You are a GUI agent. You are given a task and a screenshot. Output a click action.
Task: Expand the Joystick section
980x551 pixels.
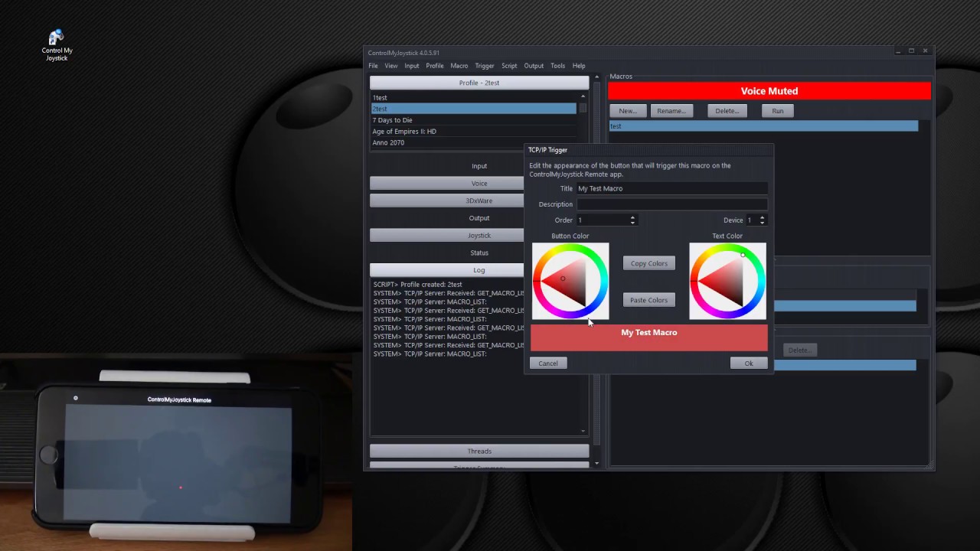(x=447, y=236)
